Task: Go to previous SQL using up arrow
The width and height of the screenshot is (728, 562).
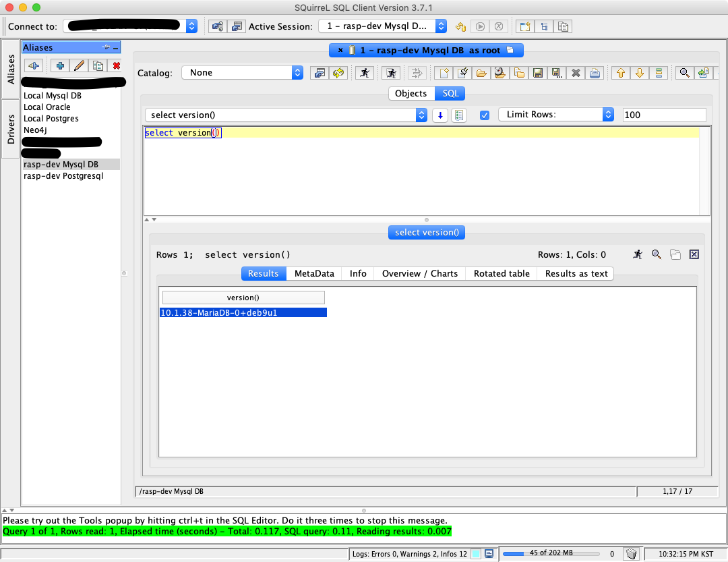Action: [621, 73]
